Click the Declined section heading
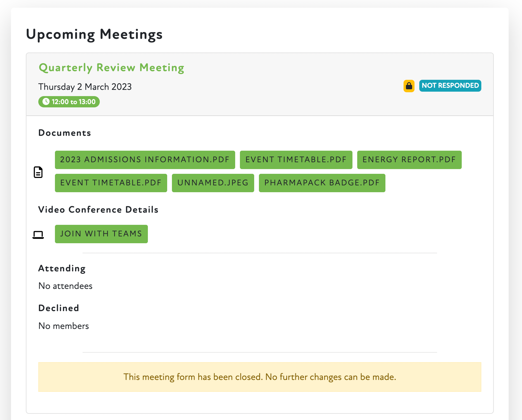The width and height of the screenshot is (522, 420). click(58, 308)
